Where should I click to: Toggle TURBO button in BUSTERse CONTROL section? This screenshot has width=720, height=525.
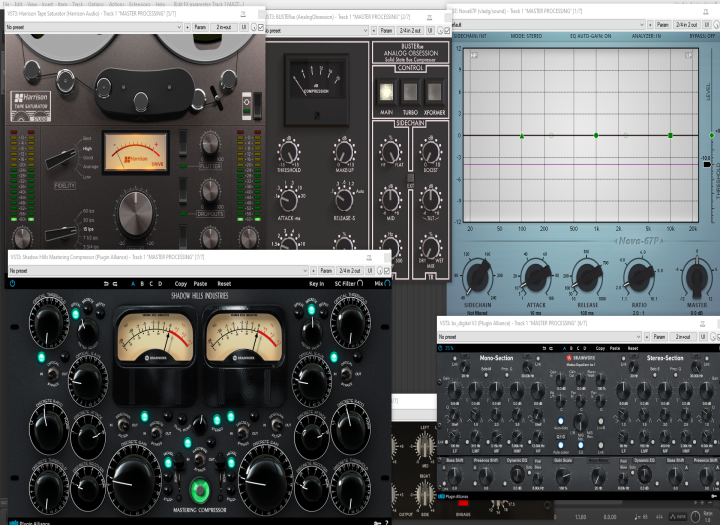pyautogui.click(x=411, y=92)
